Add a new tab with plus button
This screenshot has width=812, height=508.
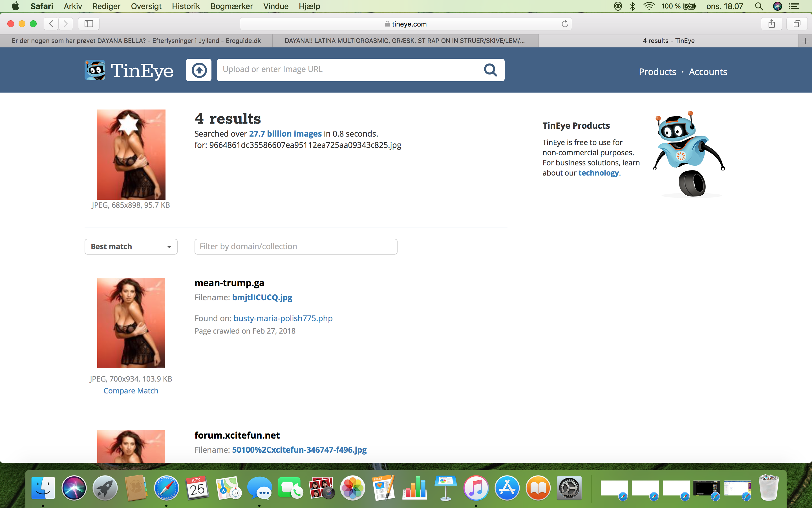tap(805, 41)
